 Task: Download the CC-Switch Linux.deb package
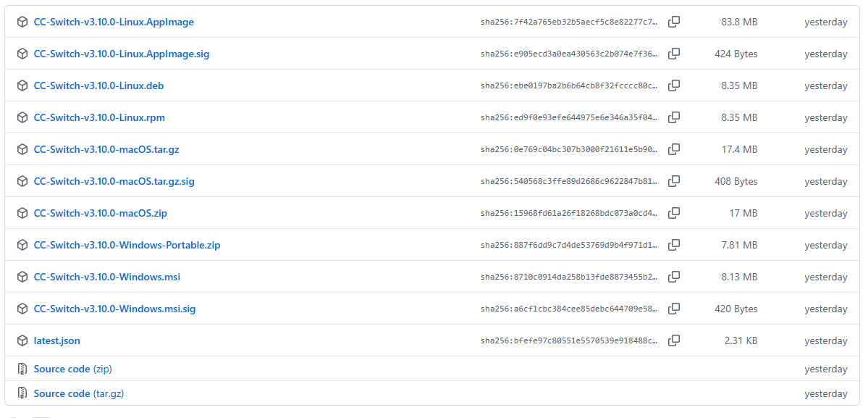[98, 85]
